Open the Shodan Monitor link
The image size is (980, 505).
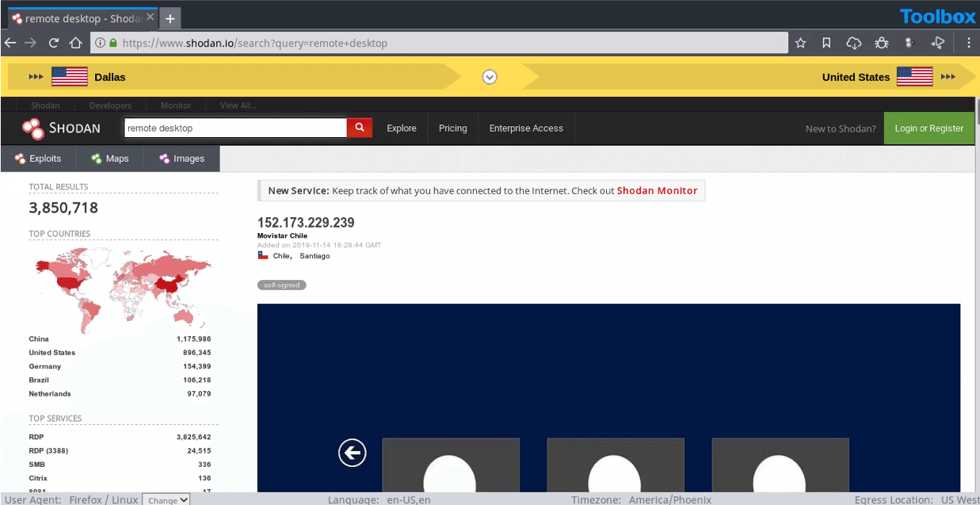pyautogui.click(x=657, y=191)
